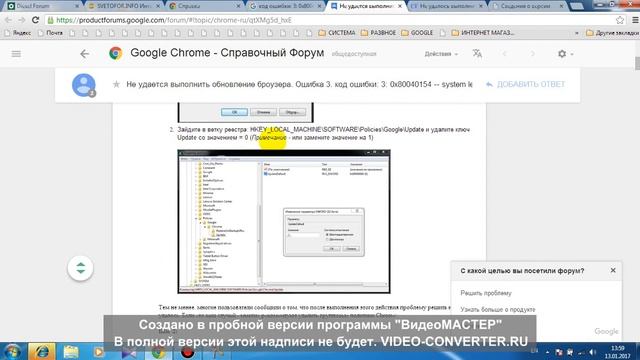
Task: Open the GOOGLE bookmarks folder
Action: [x=417, y=33]
